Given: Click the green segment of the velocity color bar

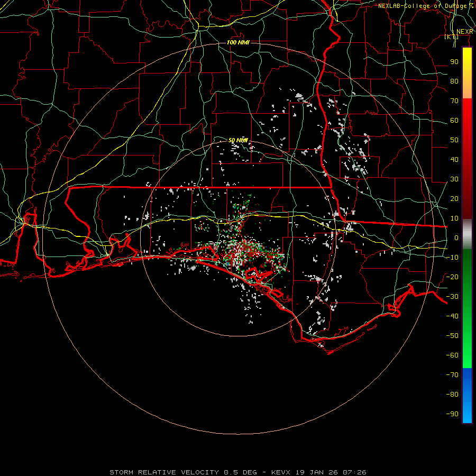Looking at the screenshot, I should tap(467, 308).
